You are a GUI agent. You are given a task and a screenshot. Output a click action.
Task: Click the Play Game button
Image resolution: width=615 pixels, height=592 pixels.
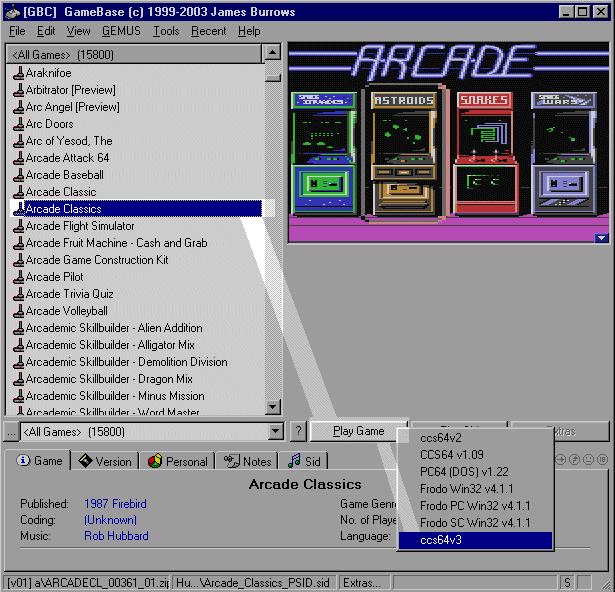[x=358, y=431]
